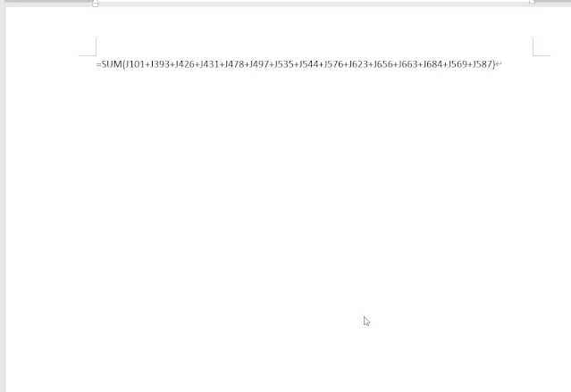
Task: Place cursor on J587 in the formula
Action: coord(483,64)
